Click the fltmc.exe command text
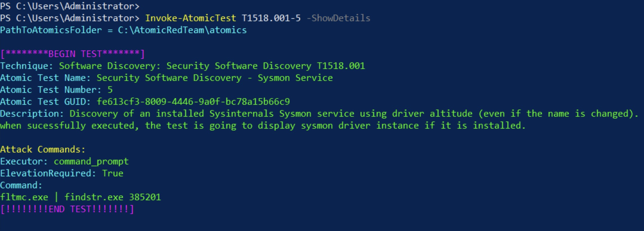 (24, 197)
